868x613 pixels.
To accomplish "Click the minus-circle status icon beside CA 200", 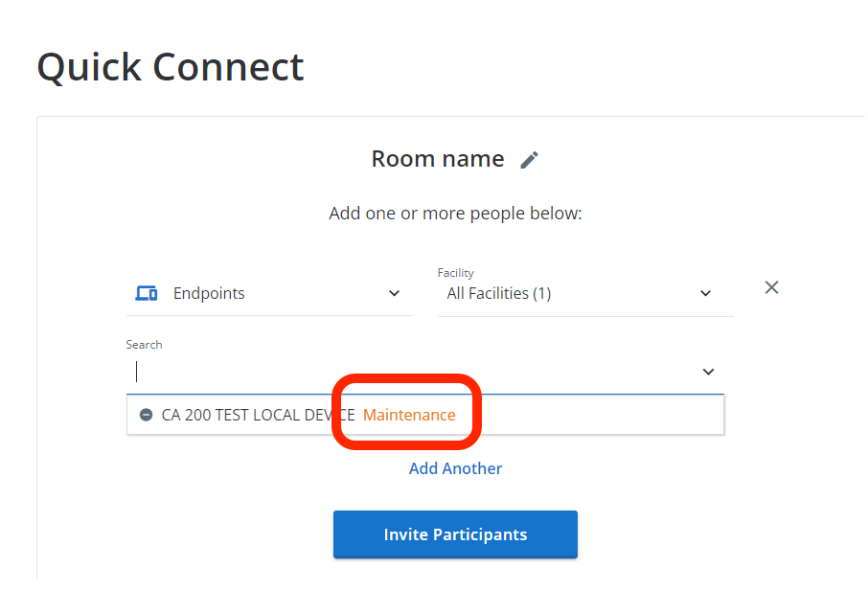I will click(x=147, y=415).
